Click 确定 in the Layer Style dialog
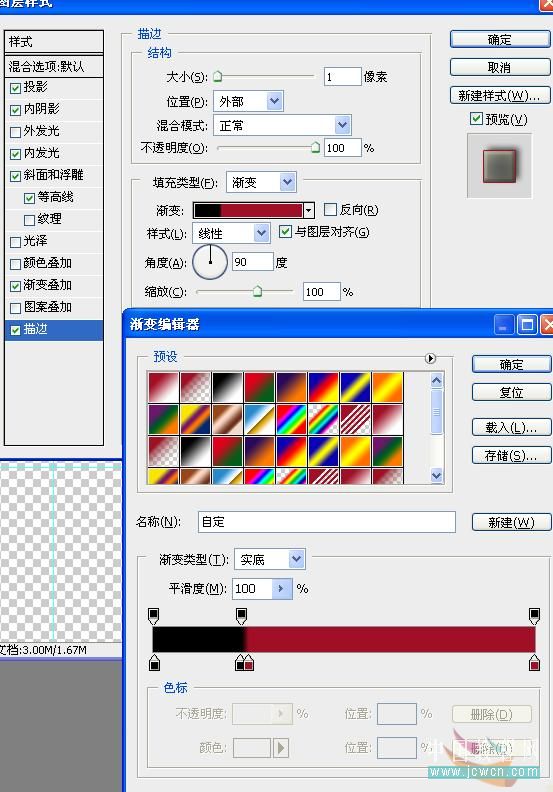Image resolution: width=553 pixels, height=792 pixels. coord(499,39)
